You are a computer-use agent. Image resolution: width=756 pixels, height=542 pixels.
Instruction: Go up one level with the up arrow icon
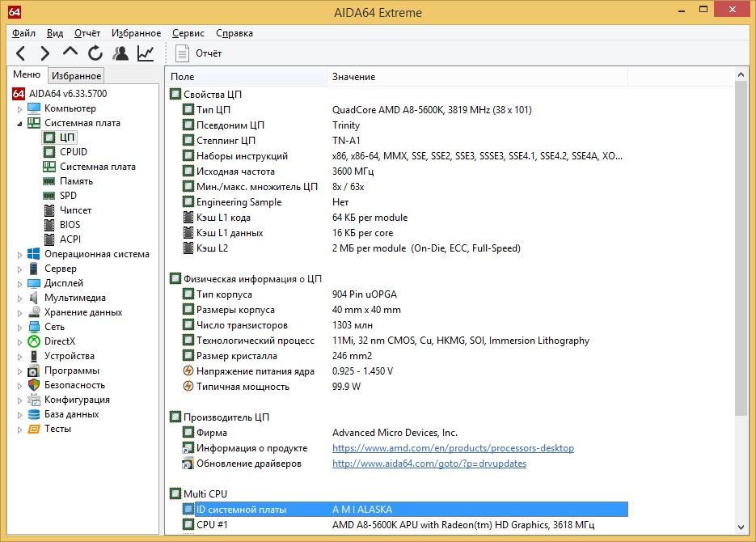coord(70,52)
